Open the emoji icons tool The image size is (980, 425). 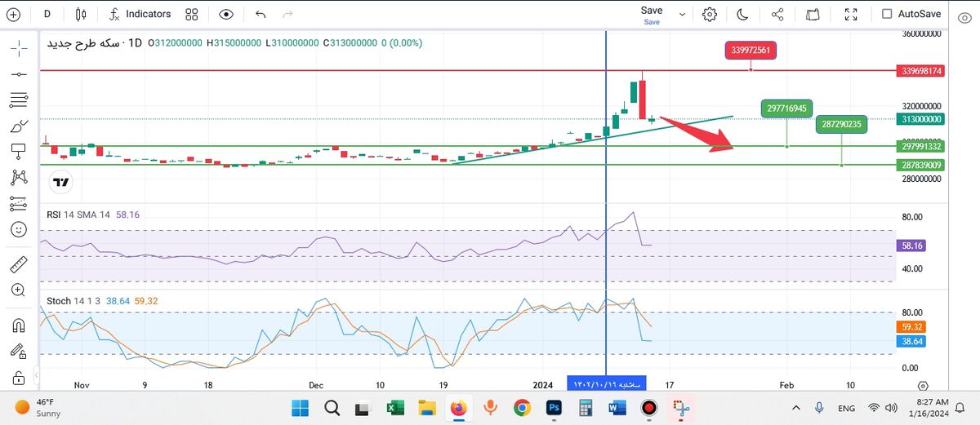tap(18, 229)
